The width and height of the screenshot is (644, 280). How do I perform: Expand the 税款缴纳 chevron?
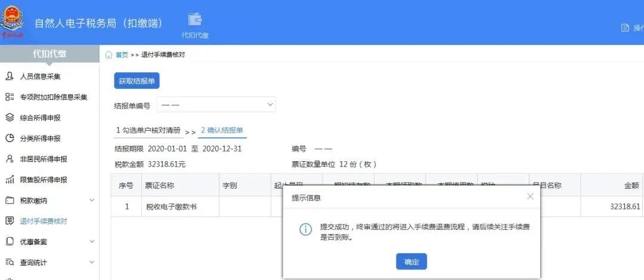click(92, 200)
